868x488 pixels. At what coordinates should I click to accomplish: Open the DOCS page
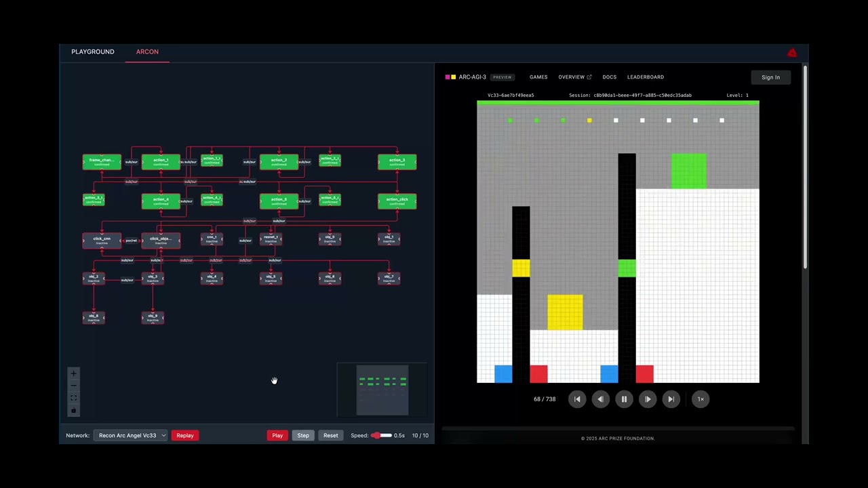[x=609, y=77]
